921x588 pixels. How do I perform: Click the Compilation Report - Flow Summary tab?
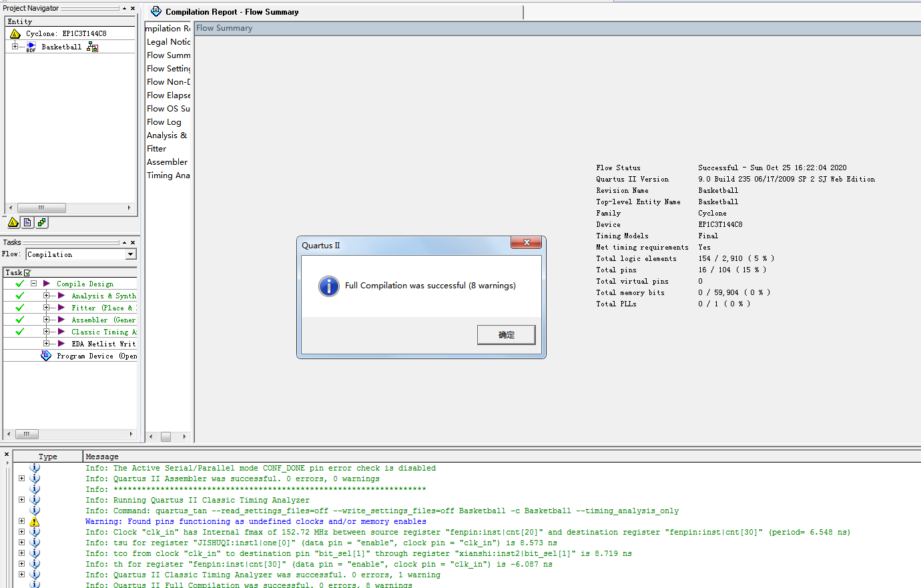click(334, 12)
